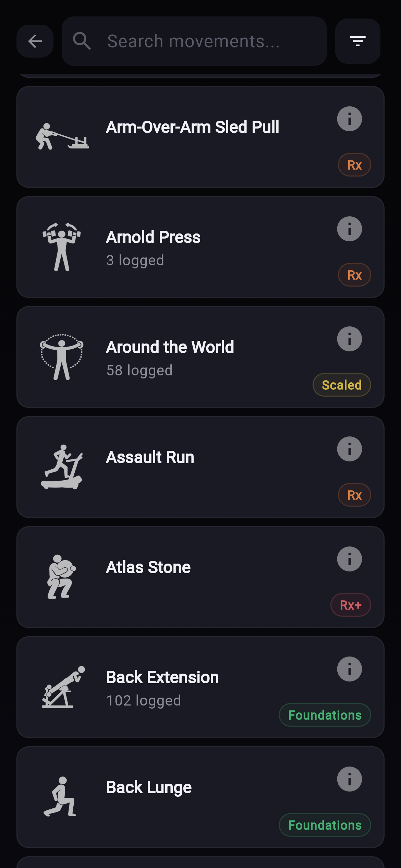Select the Assault Run treadmill icon
This screenshot has height=868, width=401.
point(62,467)
